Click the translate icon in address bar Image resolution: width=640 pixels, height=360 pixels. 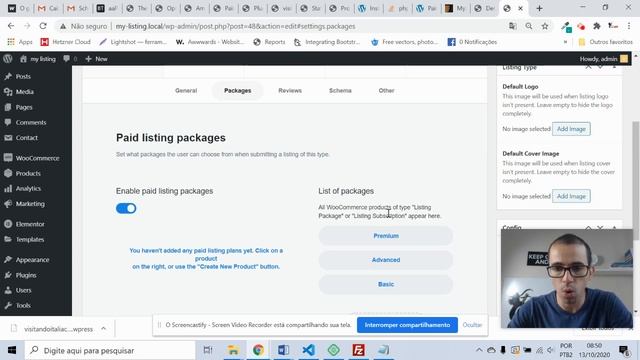(x=513, y=26)
